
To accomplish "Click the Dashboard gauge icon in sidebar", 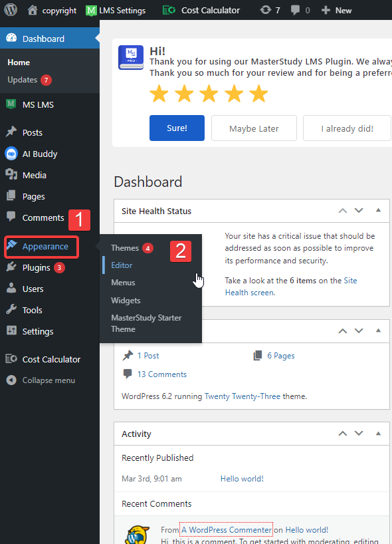I will [11, 38].
